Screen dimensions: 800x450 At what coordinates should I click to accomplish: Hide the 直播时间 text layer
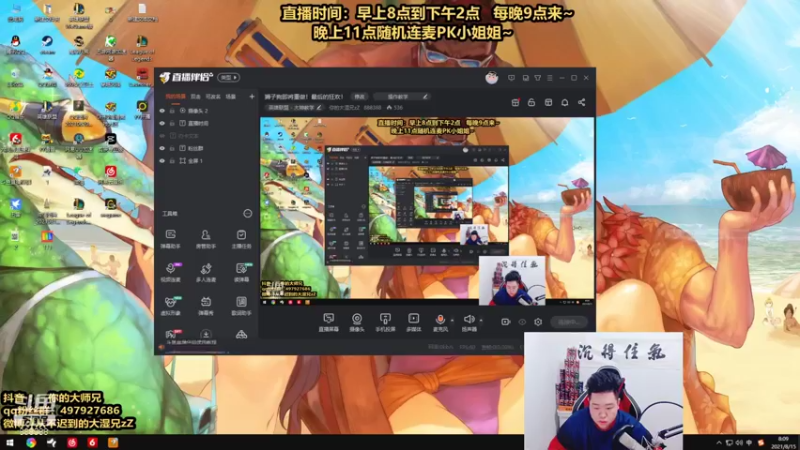coord(162,123)
